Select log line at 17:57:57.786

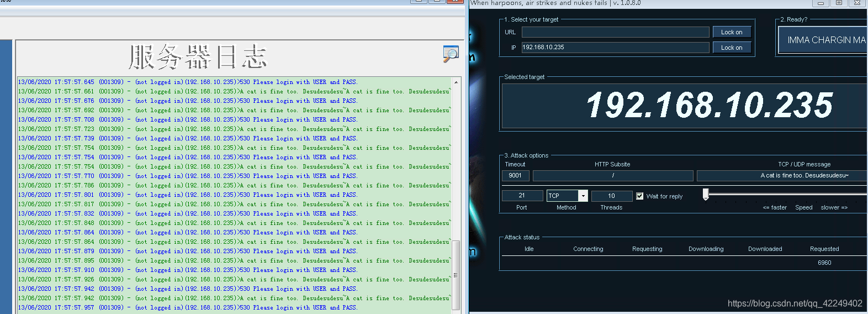pos(234,185)
